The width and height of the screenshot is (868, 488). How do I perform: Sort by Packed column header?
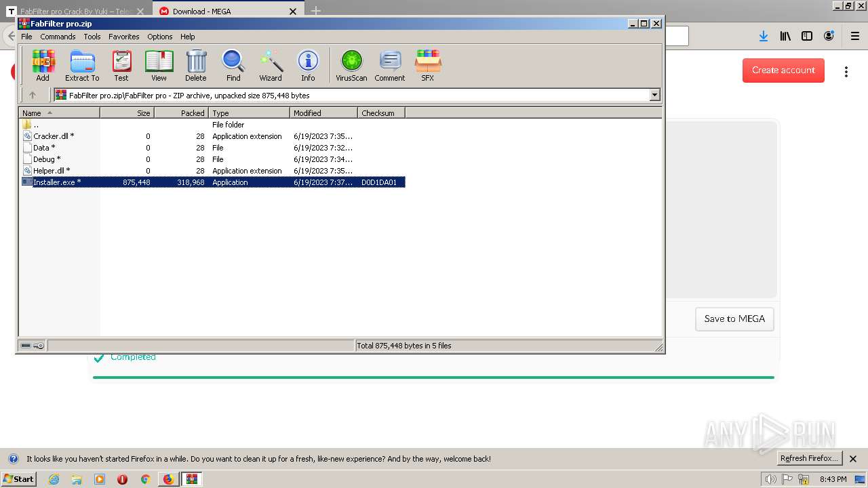[181, 113]
